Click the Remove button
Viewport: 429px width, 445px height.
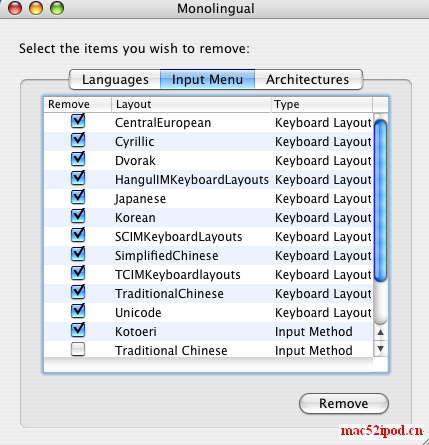344,403
